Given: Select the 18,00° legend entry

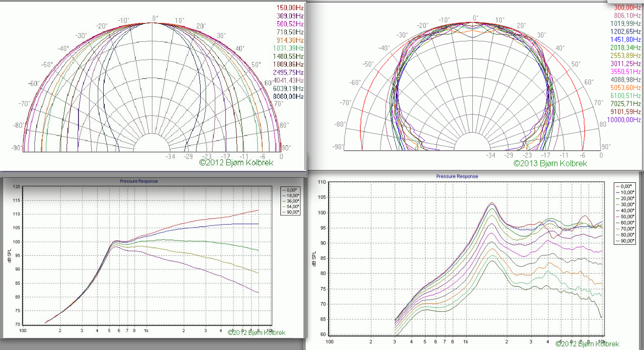Looking at the screenshot, I should pos(291,195).
